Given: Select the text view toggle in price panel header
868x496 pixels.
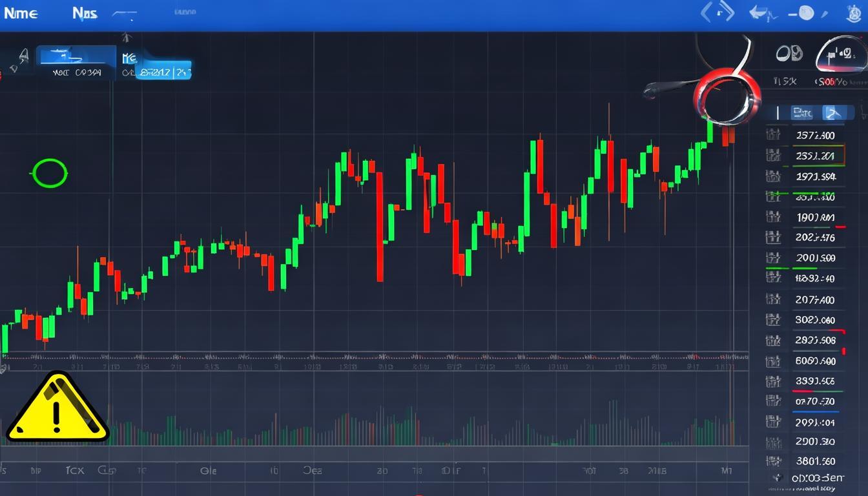Looking at the screenshot, I should coord(802,113).
